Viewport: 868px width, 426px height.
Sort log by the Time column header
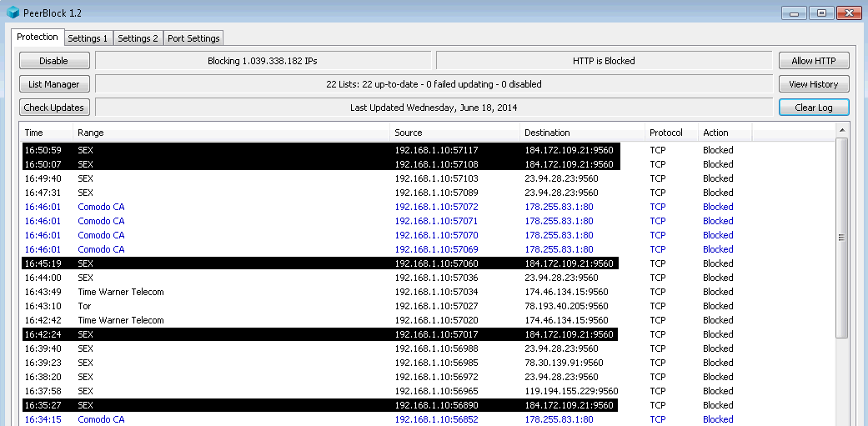tap(46, 133)
